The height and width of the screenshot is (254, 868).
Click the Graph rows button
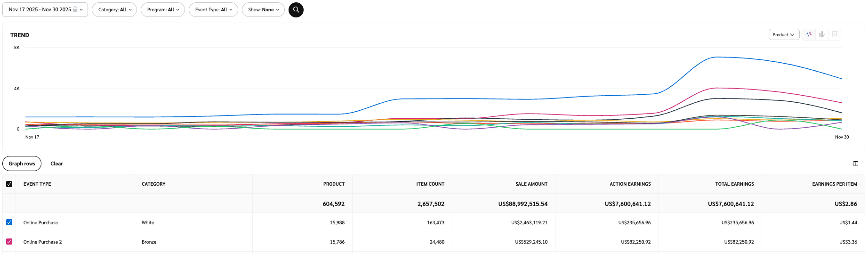(x=22, y=164)
